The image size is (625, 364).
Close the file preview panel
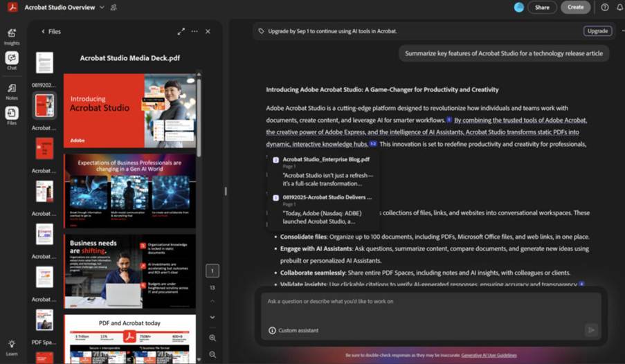[208, 32]
